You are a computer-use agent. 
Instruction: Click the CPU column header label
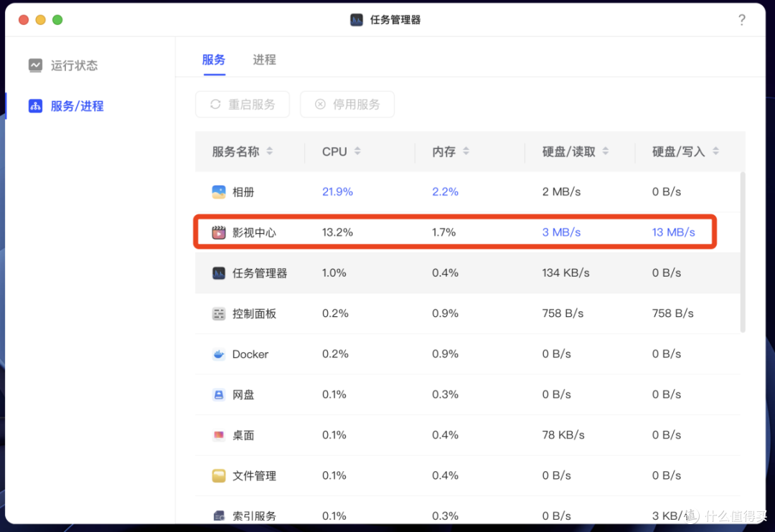[x=334, y=152]
